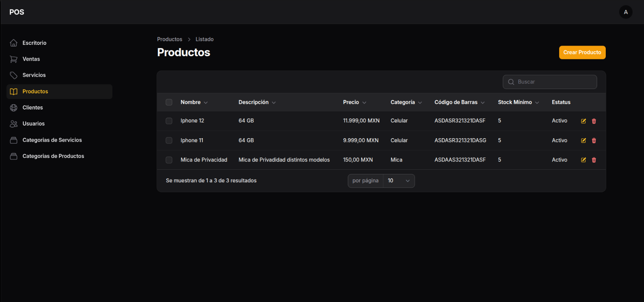Click the trash icon on Iphone 12 row
Image resolution: width=644 pixels, height=302 pixels.
(594, 121)
